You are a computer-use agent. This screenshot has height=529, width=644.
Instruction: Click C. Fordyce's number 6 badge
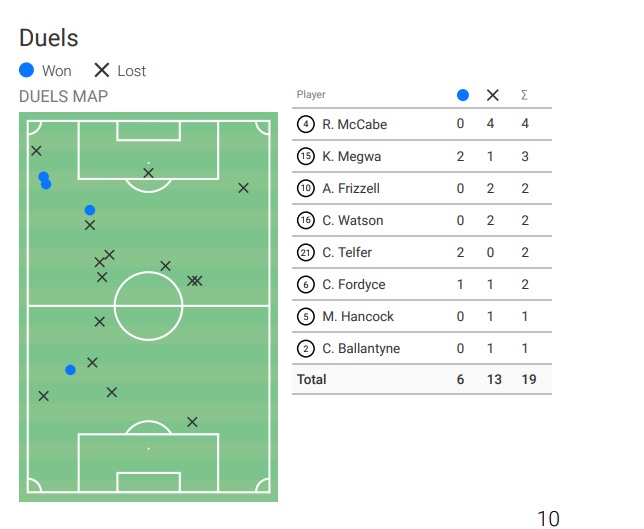[x=306, y=285]
